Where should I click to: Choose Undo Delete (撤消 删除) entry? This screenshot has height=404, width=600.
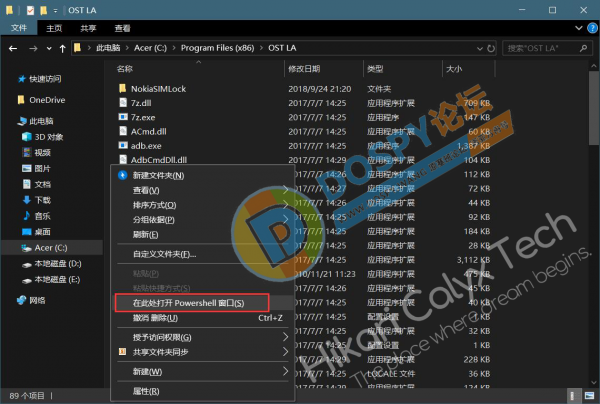pos(203,318)
